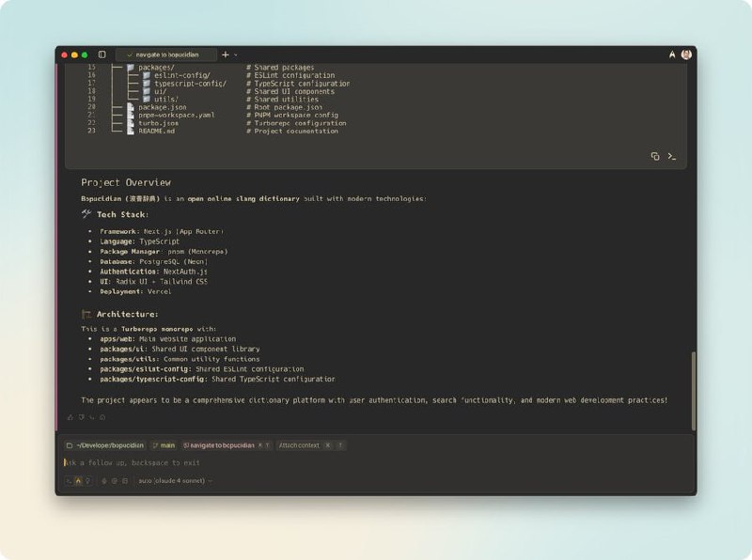Viewport: 752px width, 560px height.
Task: Open the new tab dropdown chevron
Action: click(236, 55)
